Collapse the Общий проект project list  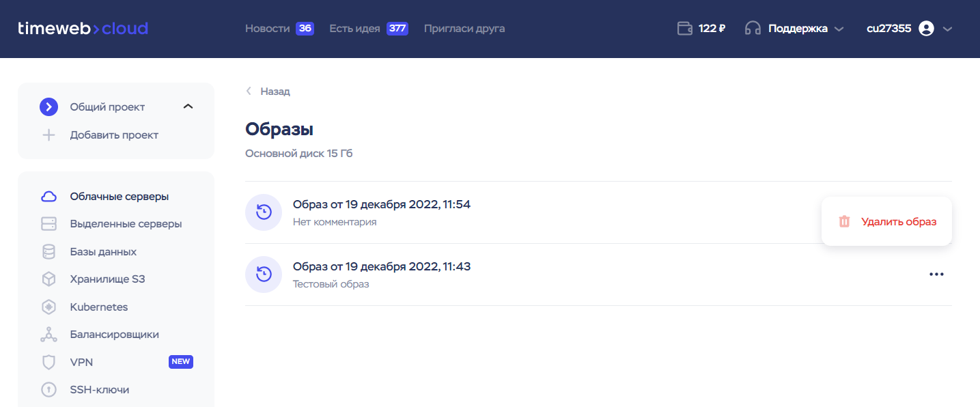188,107
